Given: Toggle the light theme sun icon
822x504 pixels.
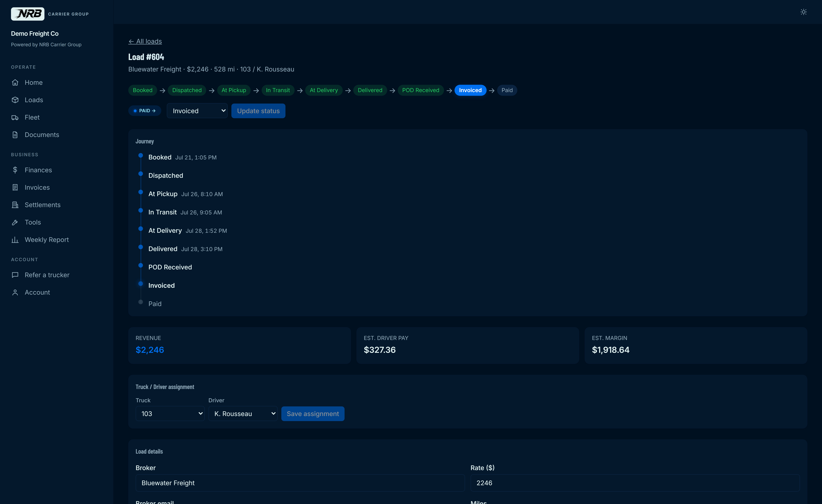Looking at the screenshot, I should click(x=804, y=12).
